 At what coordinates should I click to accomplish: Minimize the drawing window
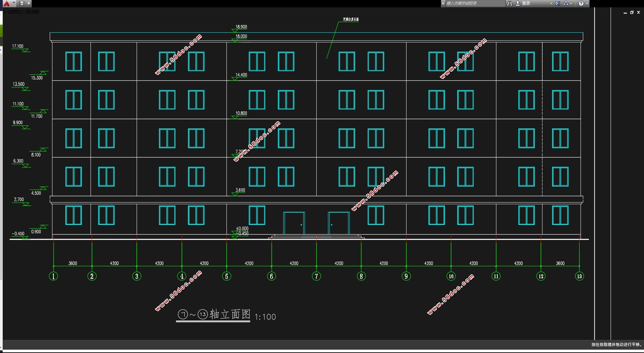pyautogui.click(x=625, y=13)
